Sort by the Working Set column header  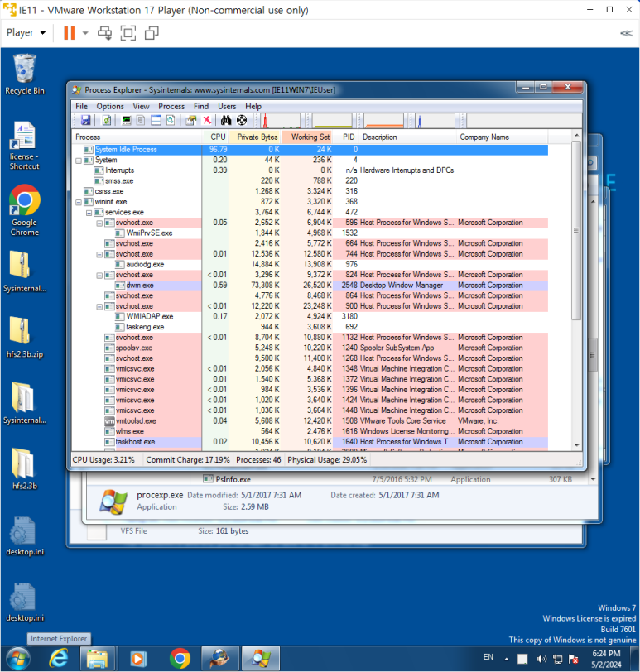click(x=307, y=137)
